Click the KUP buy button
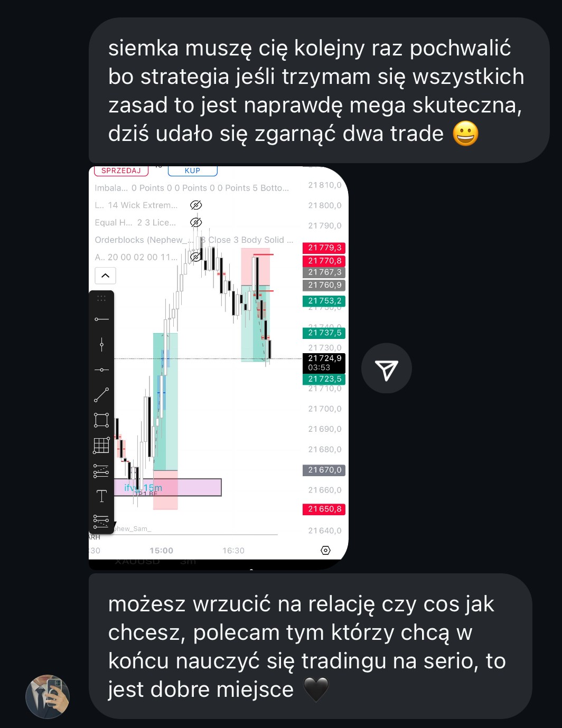 click(x=192, y=171)
